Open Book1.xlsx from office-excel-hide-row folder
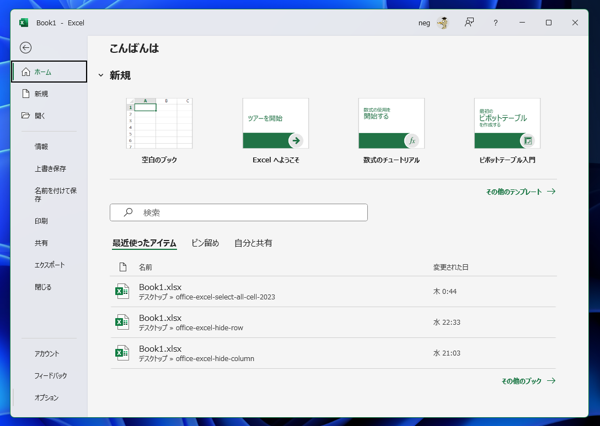 pyautogui.click(x=333, y=322)
